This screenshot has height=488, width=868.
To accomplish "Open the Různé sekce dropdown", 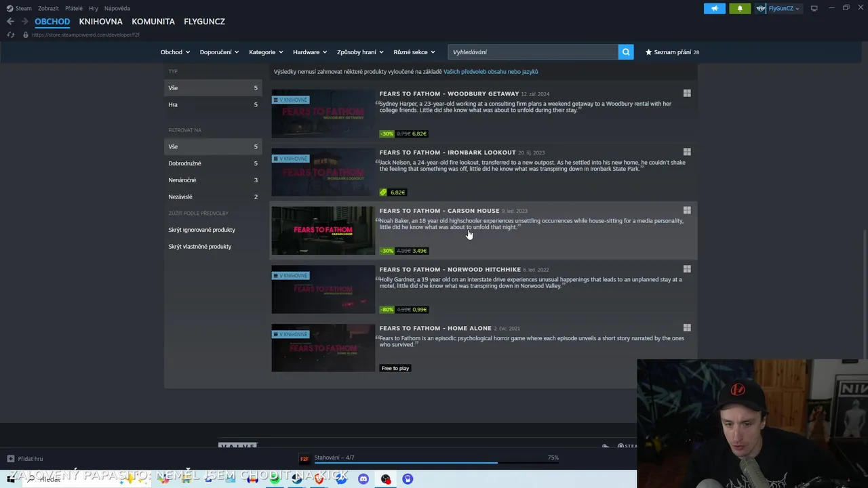I will (x=414, y=52).
